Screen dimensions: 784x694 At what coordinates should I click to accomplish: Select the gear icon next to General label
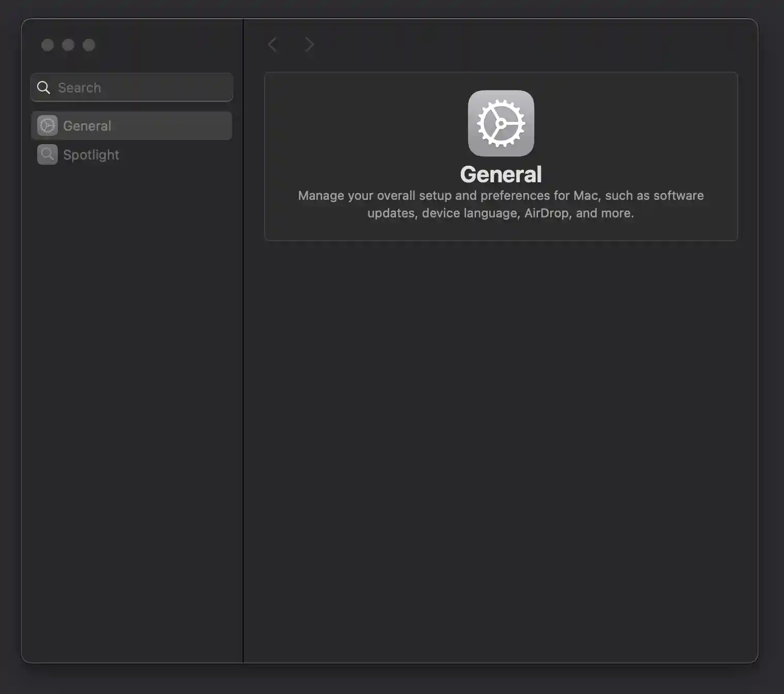(x=47, y=125)
